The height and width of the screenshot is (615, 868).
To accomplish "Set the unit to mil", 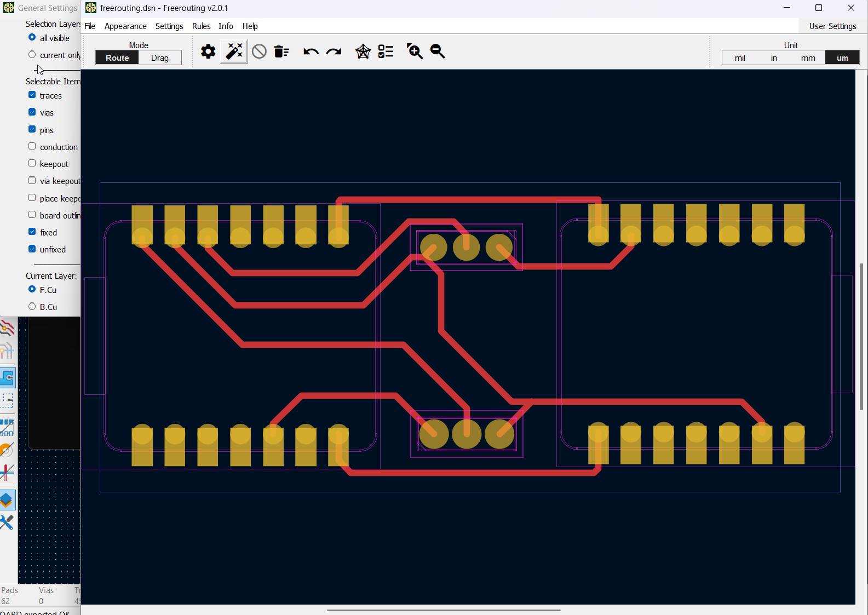I will [740, 58].
